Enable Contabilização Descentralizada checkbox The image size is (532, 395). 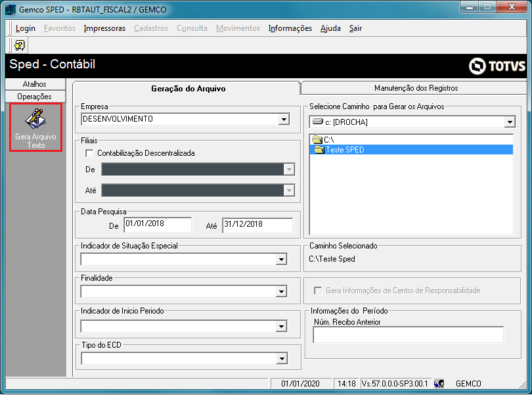89,153
